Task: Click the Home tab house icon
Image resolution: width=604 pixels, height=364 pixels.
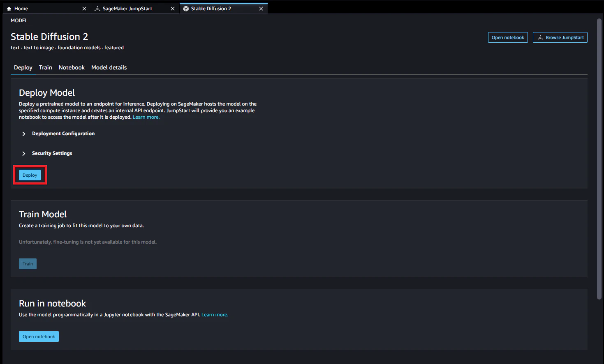Action: point(9,9)
